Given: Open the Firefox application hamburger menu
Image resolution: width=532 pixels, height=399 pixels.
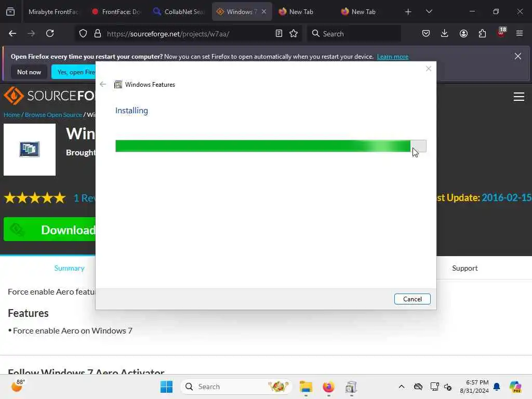Looking at the screenshot, I should pyautogui.click(x=520, y=34).
